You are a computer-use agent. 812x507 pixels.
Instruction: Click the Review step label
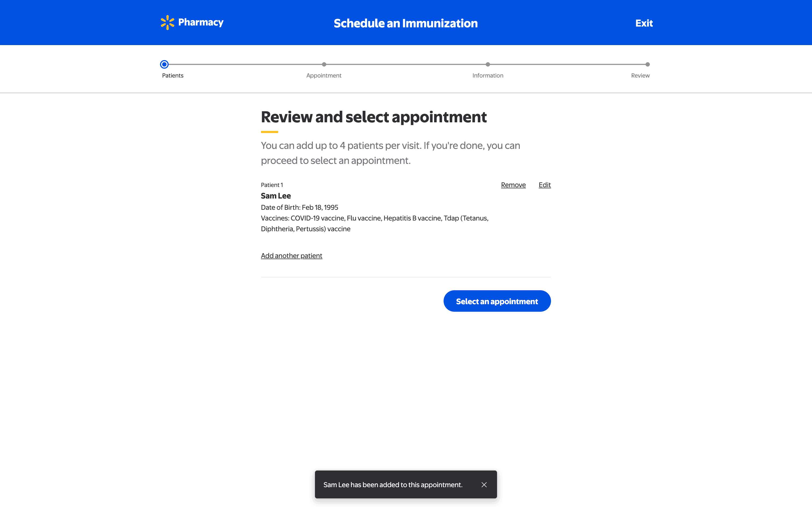tap(640, 75)
